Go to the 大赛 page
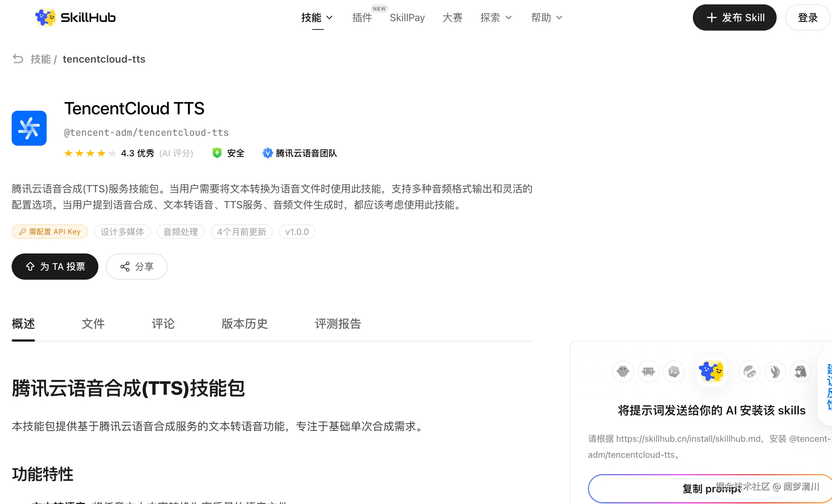Image resolution: width=832 pixels, height=504 pixels. 452,17
